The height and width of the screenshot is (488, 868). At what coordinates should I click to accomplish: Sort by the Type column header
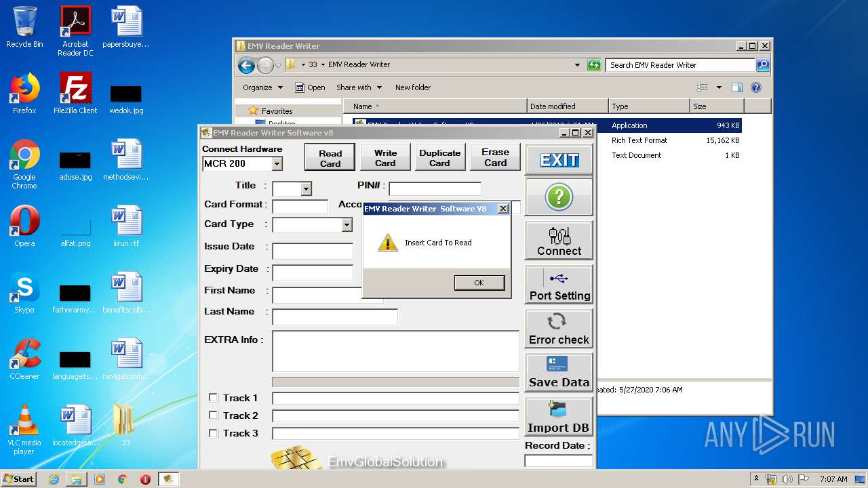(648, 106)
